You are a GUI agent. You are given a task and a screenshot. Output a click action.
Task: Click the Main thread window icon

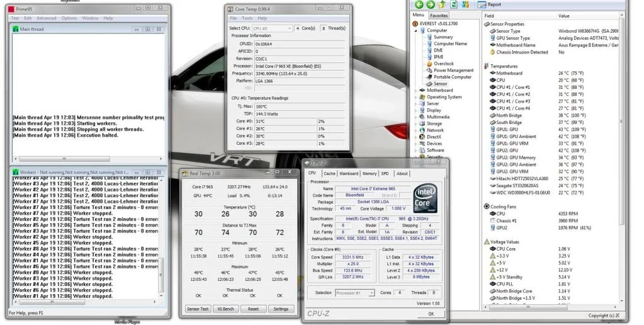pyautogui.click(x=16, y=29)
